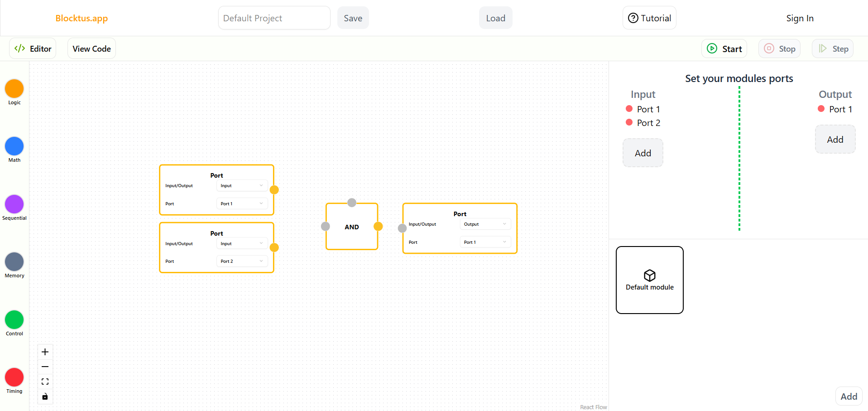Toggle the canvas interactivity lock
Screen dimensions: 868x411
45,396
